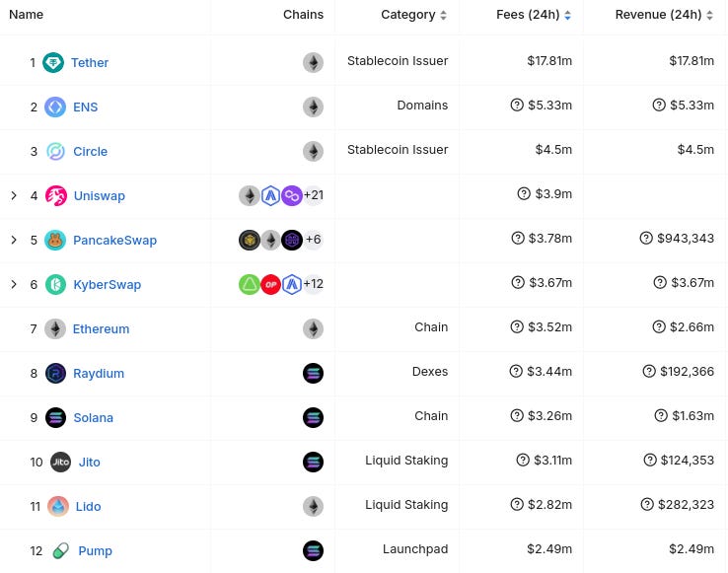The height and width of the screenshot is (573, 728).
Task: Click the Lido droplet logo
Action: (58, 507)
